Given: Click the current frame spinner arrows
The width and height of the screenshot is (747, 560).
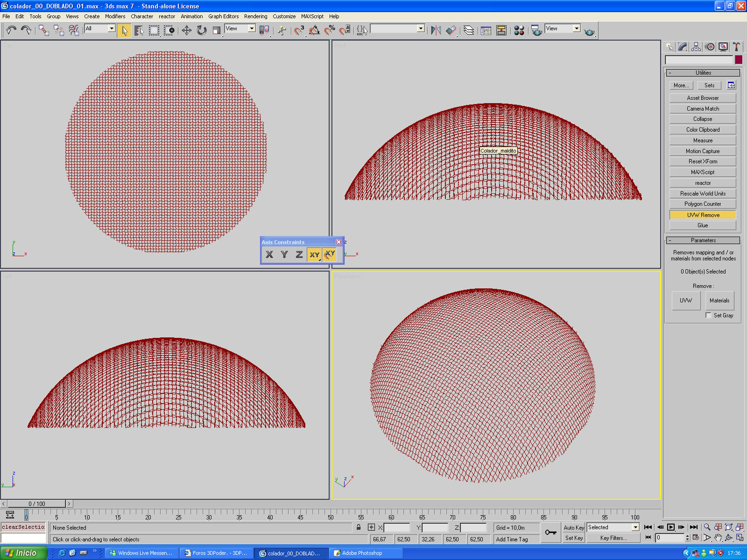Looking at the screenshot, I should 687,538.
